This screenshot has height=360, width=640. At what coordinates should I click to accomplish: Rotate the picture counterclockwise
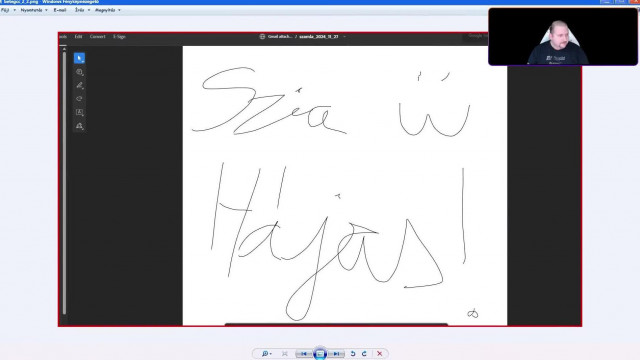click(x=353, y=353)
